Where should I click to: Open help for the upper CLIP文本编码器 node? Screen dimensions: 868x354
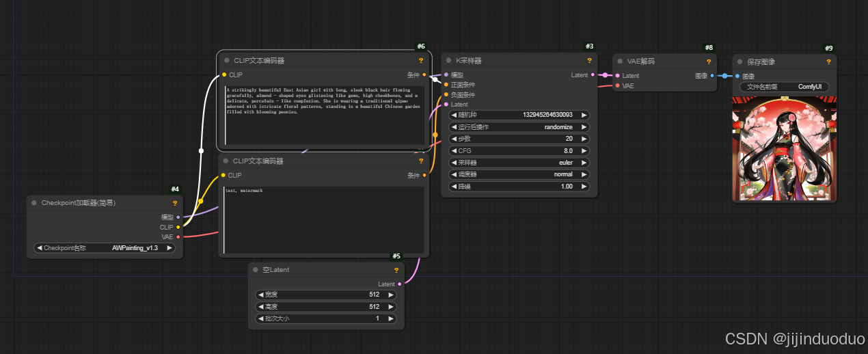(x=421, y=61)
